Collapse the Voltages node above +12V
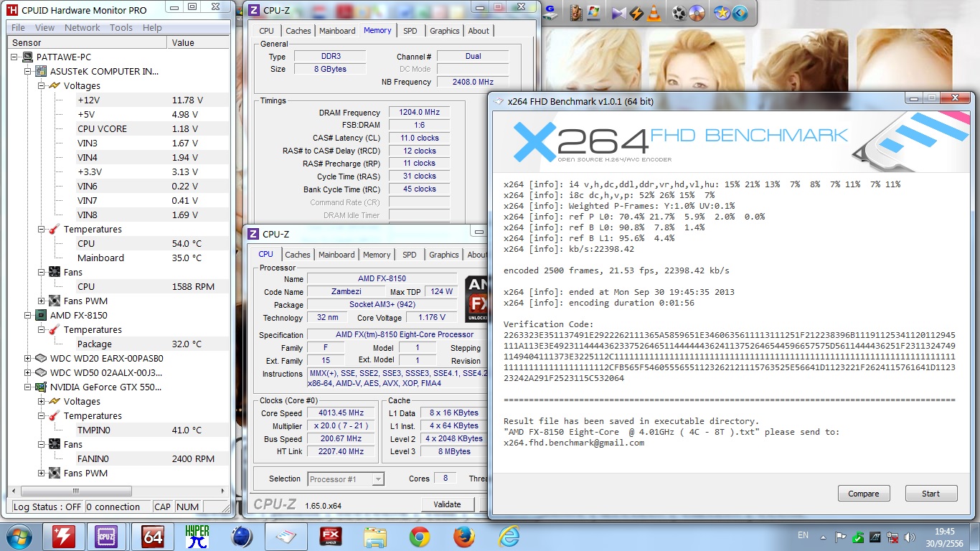This screenshot has height=551, width=980. 42,85
